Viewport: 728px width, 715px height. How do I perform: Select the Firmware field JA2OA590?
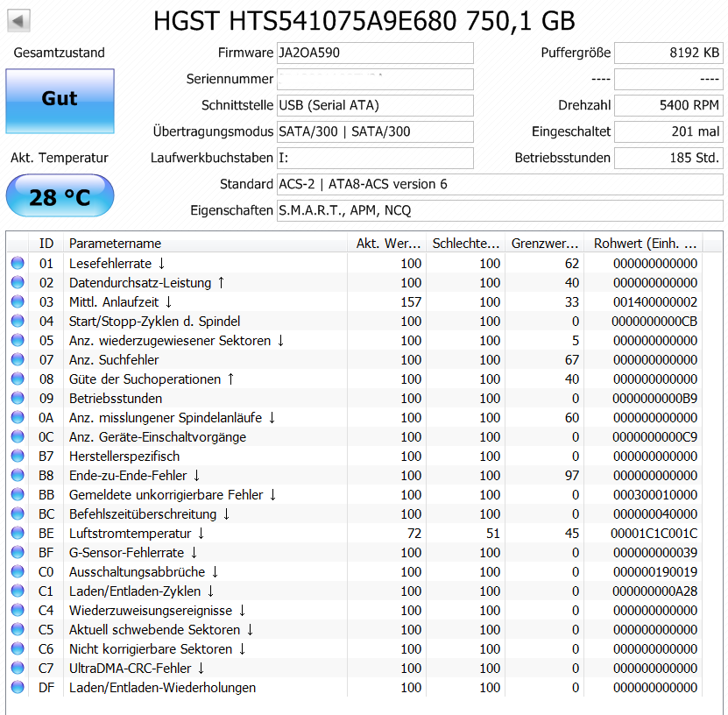tap(375, 53)
